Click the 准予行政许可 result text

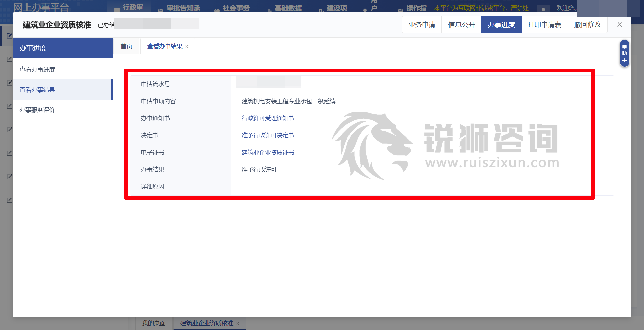point(259,170)
